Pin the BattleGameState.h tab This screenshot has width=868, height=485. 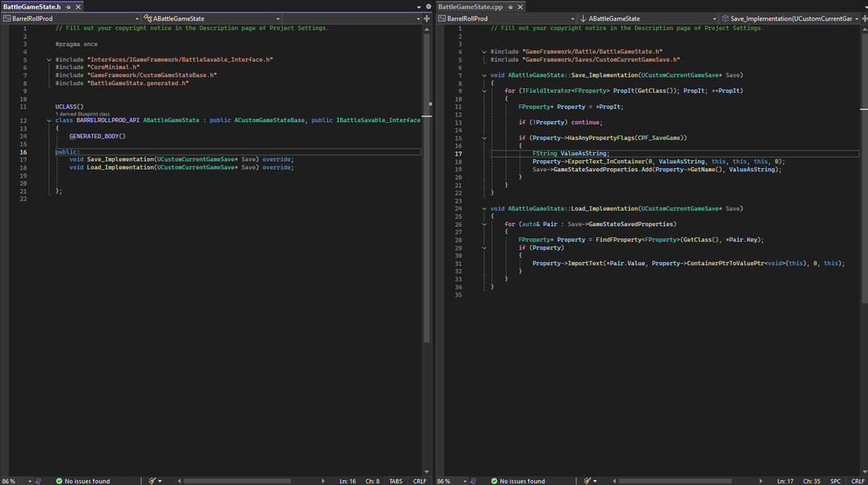[x=69, y=6]
